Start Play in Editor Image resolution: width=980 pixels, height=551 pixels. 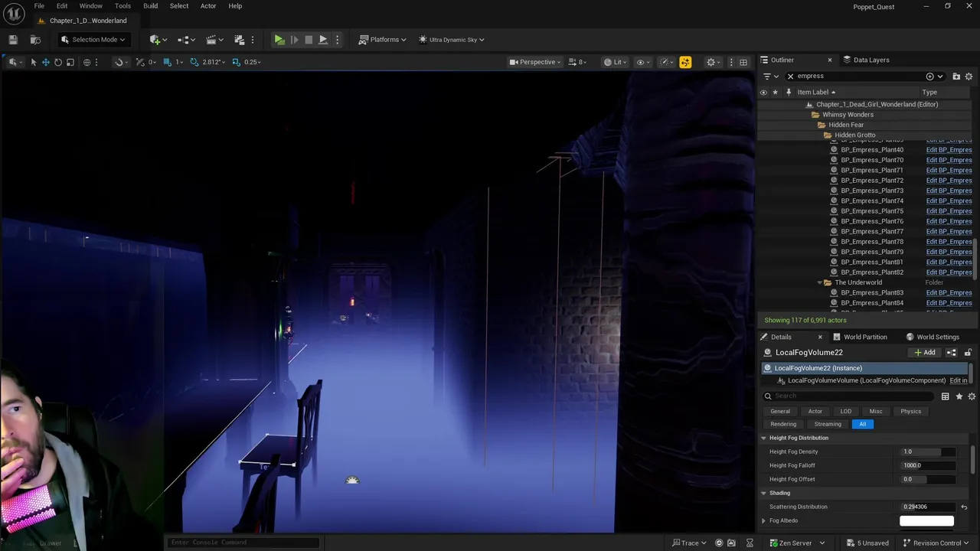coord(279,40)
